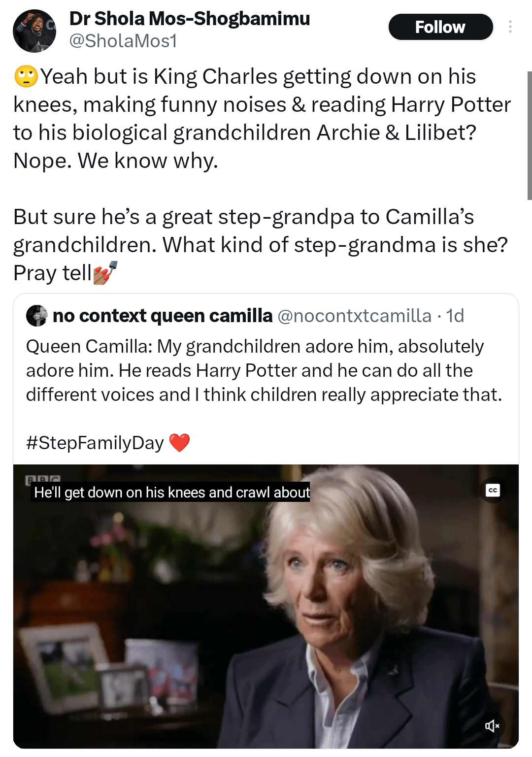Image resolution: width=532 pixels, height=757 pixels.
Task: Click the @SholaMos1 handle
Action: [123, 41]
